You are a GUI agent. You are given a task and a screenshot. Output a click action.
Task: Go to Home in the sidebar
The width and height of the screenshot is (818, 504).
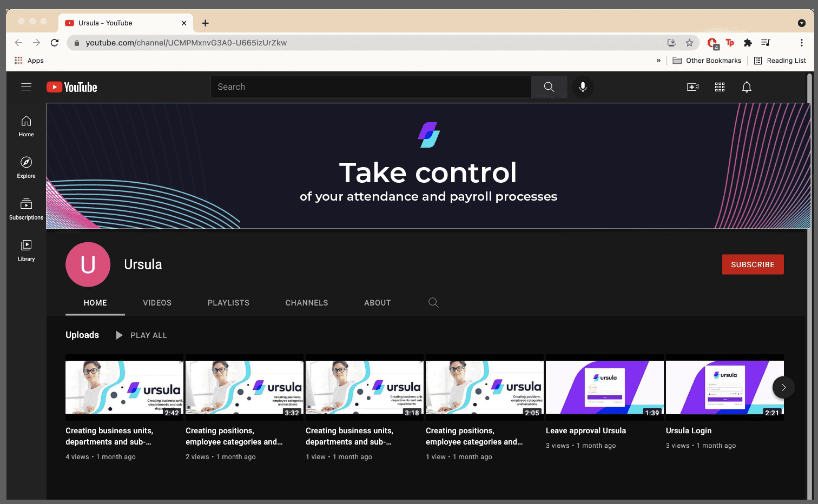(x=26, y=127)
